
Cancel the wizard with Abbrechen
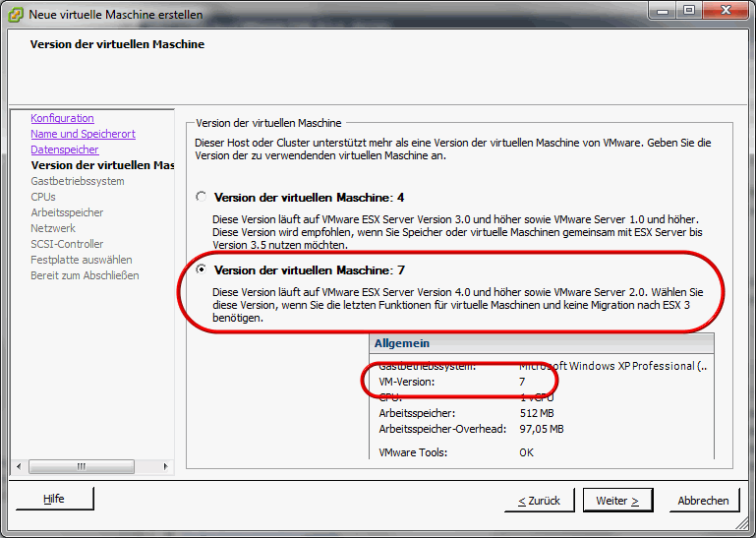point(703,501)
